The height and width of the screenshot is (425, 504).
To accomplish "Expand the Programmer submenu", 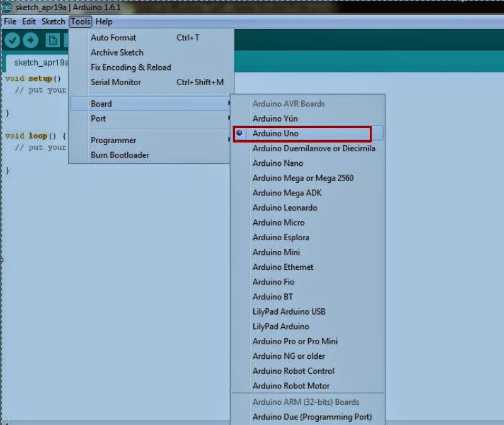I will [151, 140].
